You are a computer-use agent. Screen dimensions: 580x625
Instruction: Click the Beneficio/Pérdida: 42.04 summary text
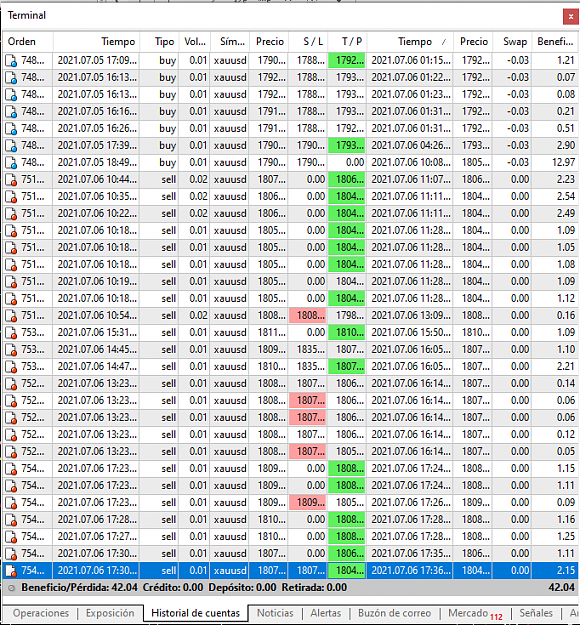point(79,588)
